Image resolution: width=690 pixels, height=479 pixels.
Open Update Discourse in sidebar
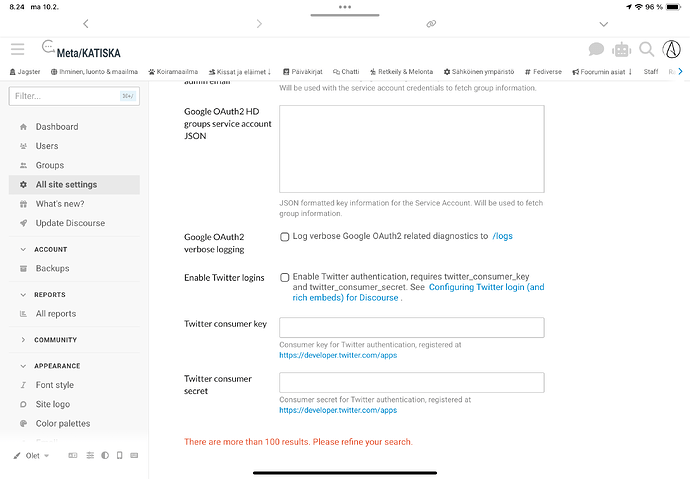74,223
